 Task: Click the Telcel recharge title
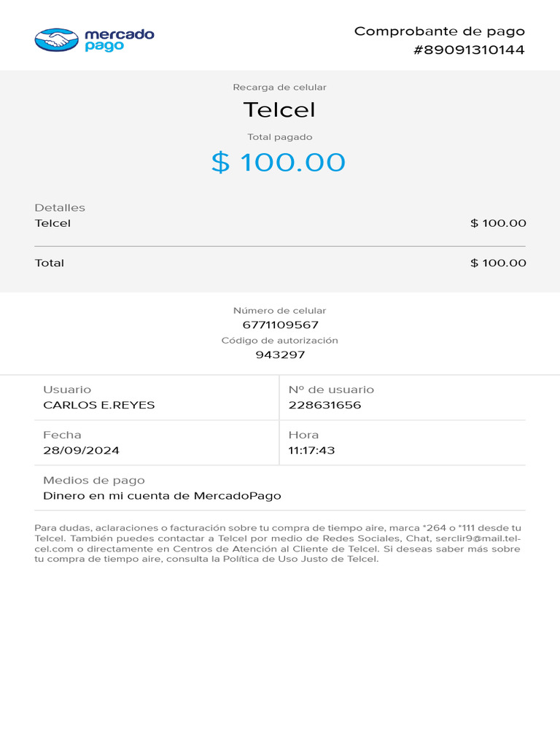[279, 109]
